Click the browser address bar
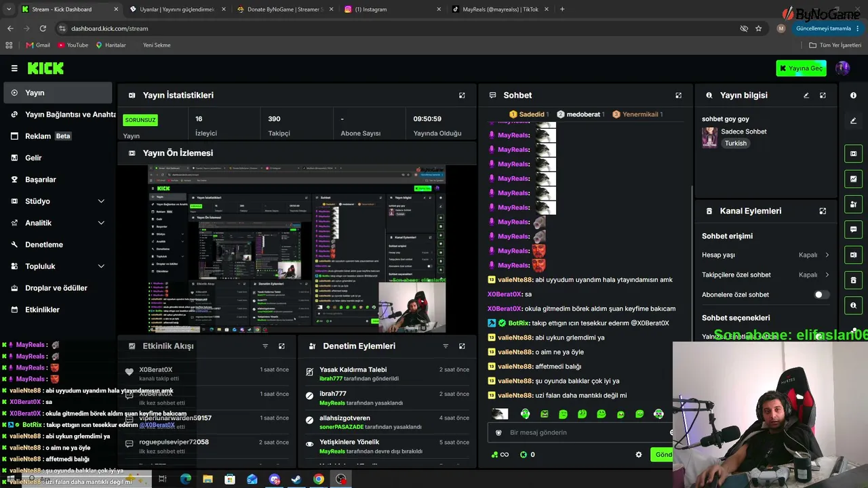Viewport: 868px width, 488px height. coord(400,28)
